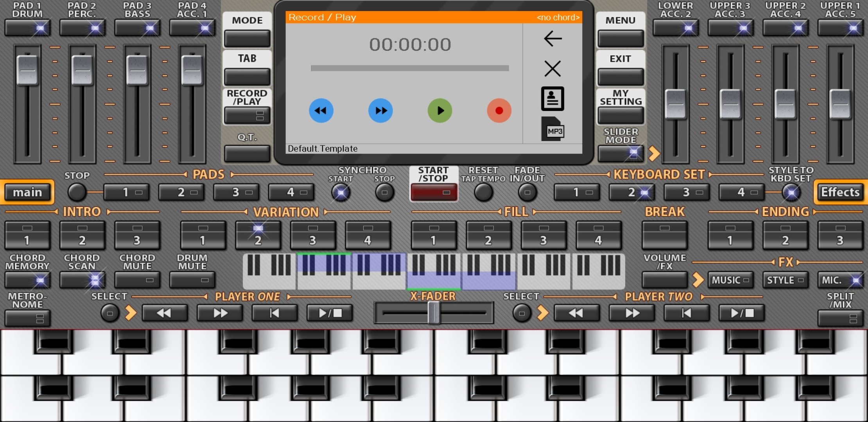Click the Rewind button (blue double-left arrow)
Viewport: 868px width, 422px height.
tap(321, 109)
